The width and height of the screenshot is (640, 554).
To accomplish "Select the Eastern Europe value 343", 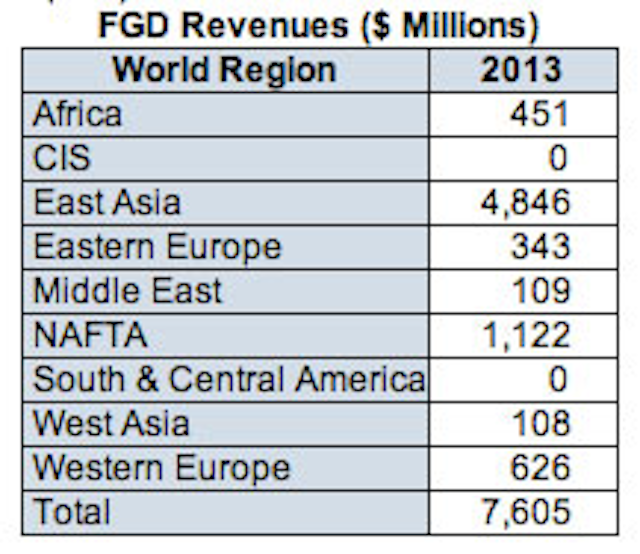I will pyautogui.click(x=538, y=246).
